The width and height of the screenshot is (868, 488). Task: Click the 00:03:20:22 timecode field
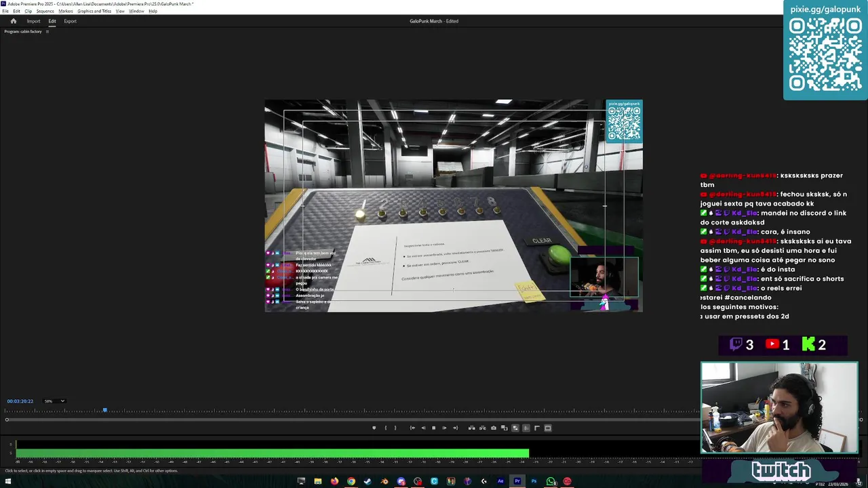(x=20, y=401)
